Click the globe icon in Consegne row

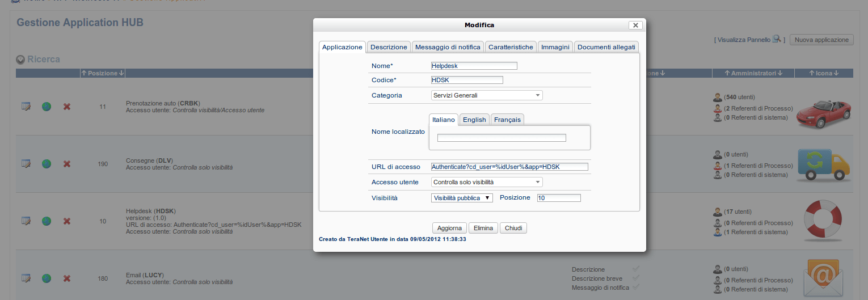tap(47, 164)
